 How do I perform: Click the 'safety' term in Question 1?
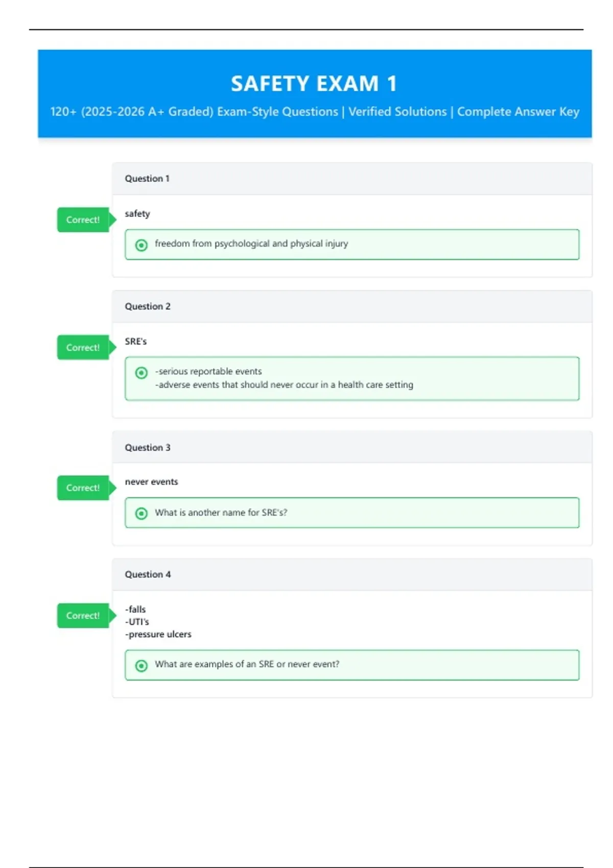(137, 213)
